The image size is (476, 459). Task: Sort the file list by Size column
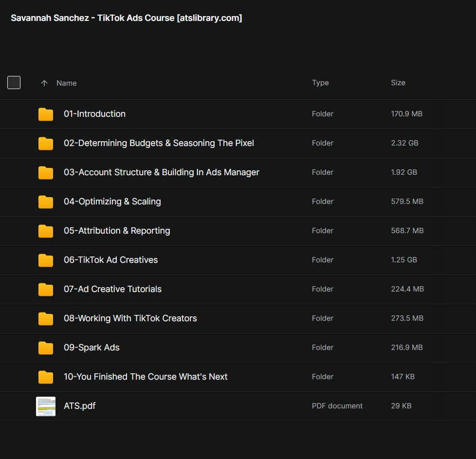point(398,83)
